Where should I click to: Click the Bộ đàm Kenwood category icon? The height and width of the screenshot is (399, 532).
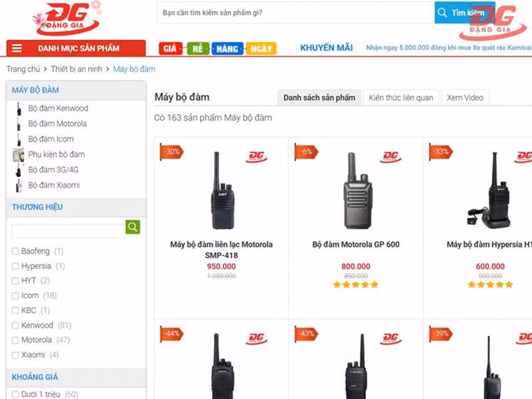(18, 108)
